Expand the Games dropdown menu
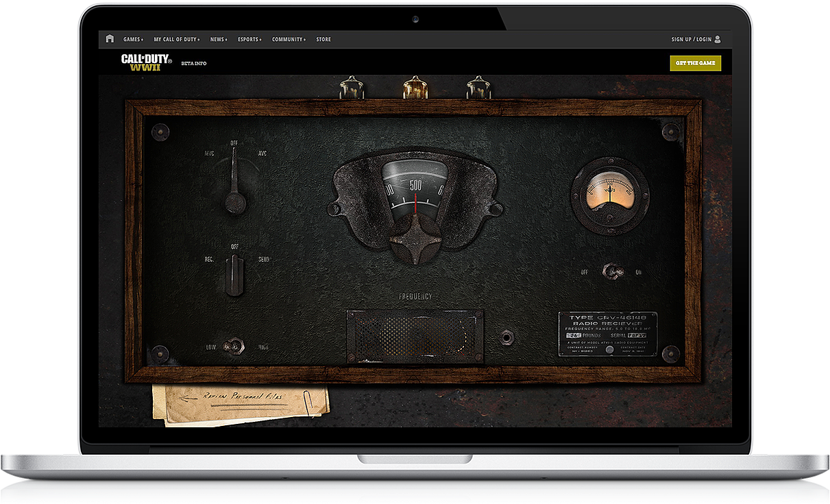The height and width of the screenshot is (504, 830). point(133,40)
